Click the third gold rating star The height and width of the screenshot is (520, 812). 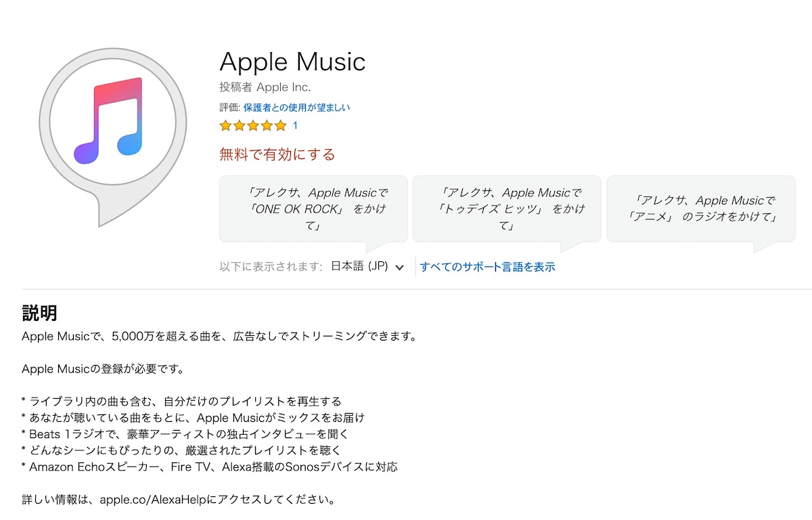click(253, 126)
